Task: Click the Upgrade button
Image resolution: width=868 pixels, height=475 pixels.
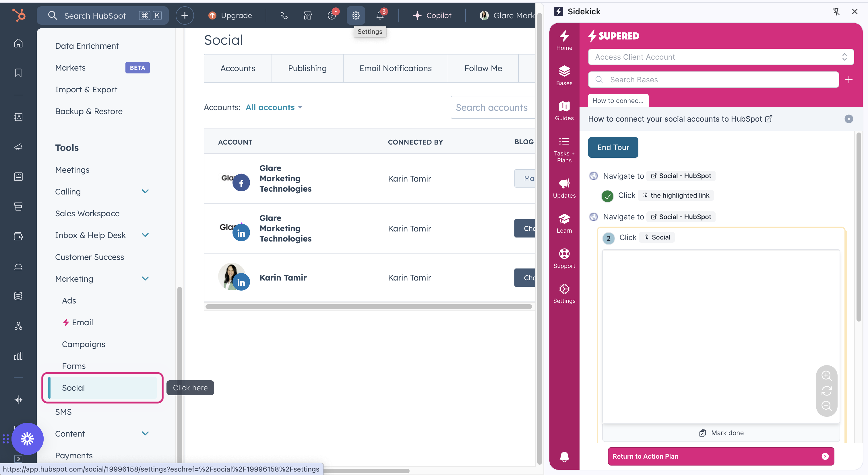Action: pyautogui.click(x=230, y=15)
